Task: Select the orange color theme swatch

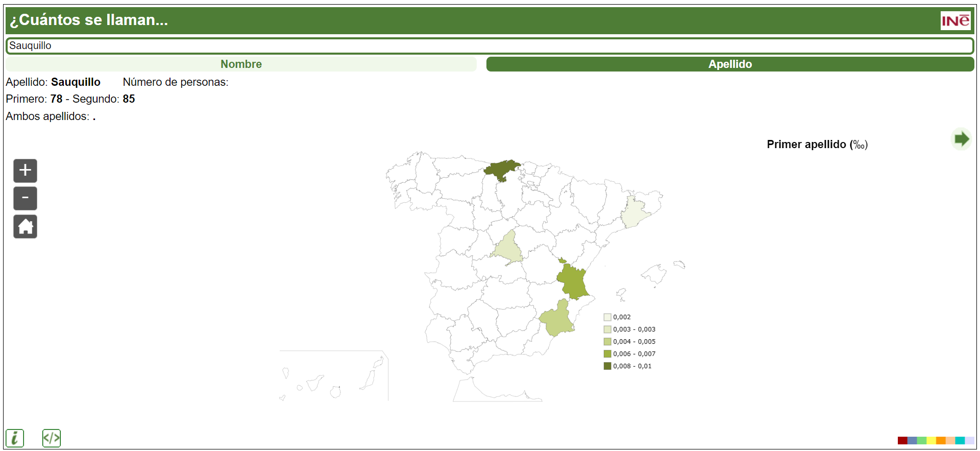Action: [x=941, y=440]
